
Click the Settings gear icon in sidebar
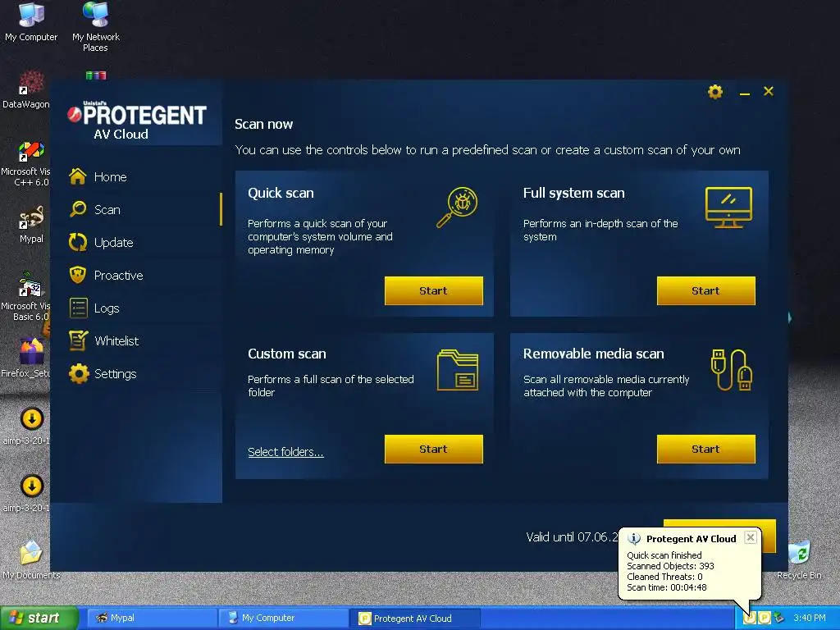coord(79,373)
